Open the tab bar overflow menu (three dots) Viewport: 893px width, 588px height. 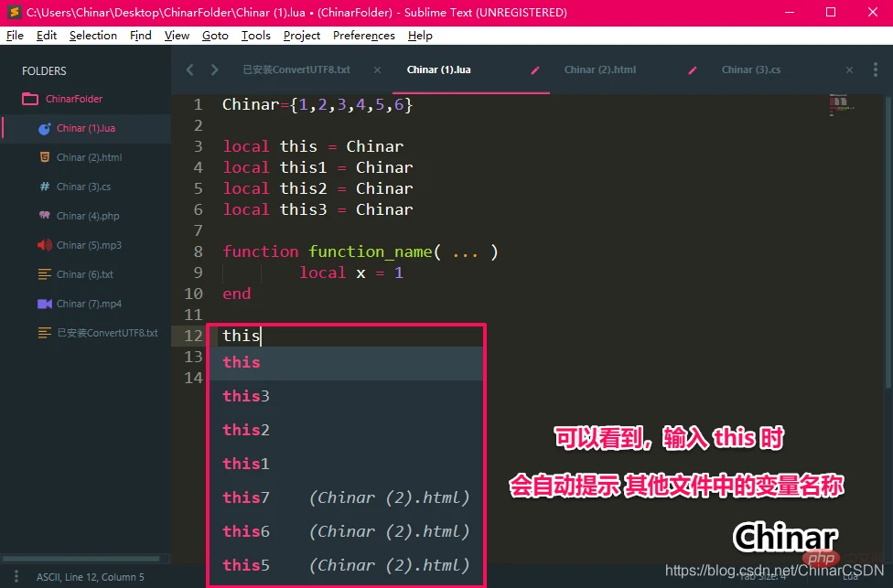(876, 69)
